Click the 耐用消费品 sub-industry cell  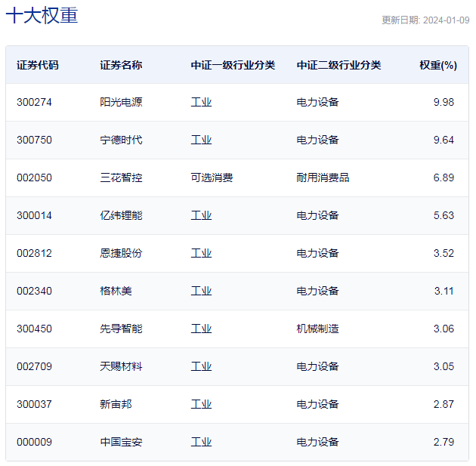[323, 177]
